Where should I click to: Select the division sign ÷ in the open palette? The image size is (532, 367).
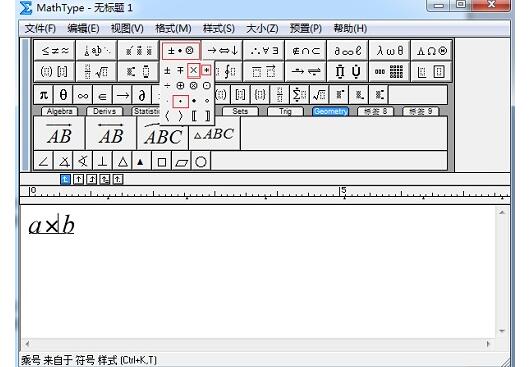tap(167, 86)
